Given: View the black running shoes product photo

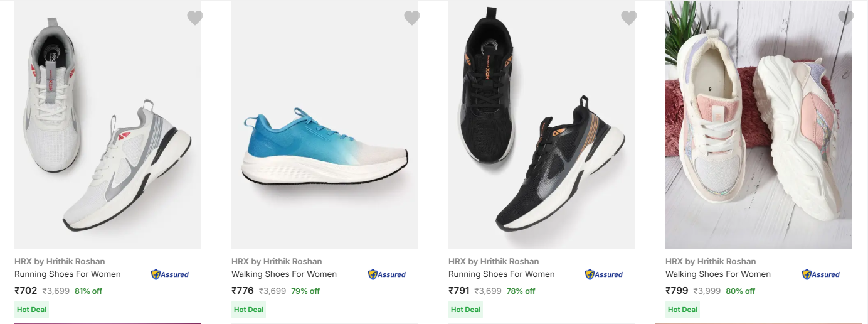Looking at the screenshot, I should (541, 126).
